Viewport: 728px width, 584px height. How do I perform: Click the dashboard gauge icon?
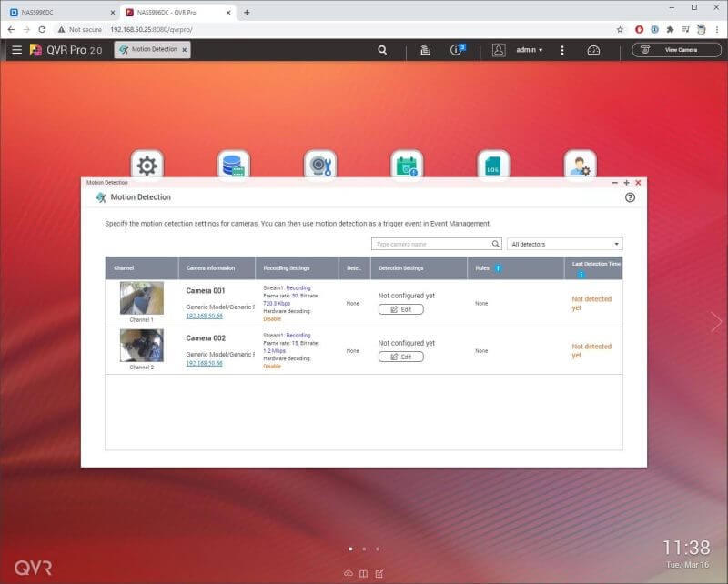click(x=593, y=50)
